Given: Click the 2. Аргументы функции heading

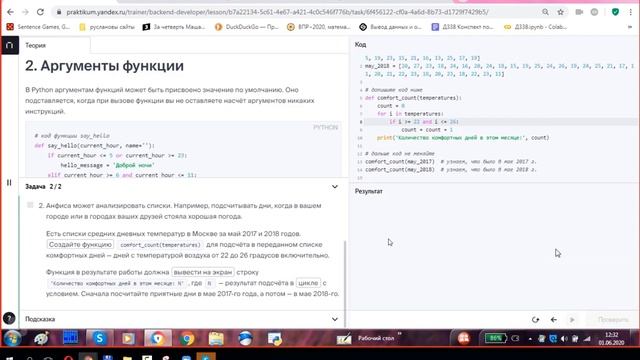Looking at the screenshot, I should coord(104,66).
